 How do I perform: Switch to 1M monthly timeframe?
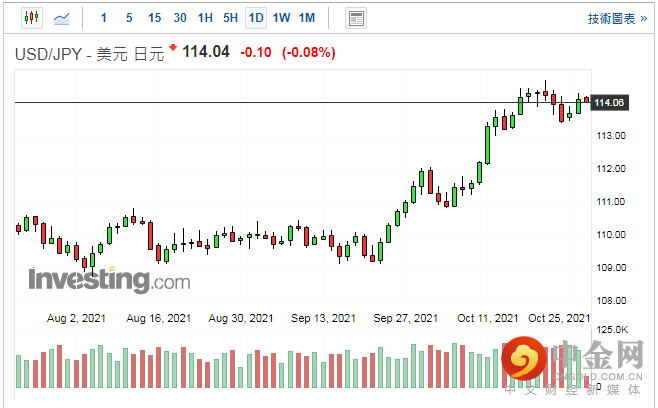tap(307, 18)
